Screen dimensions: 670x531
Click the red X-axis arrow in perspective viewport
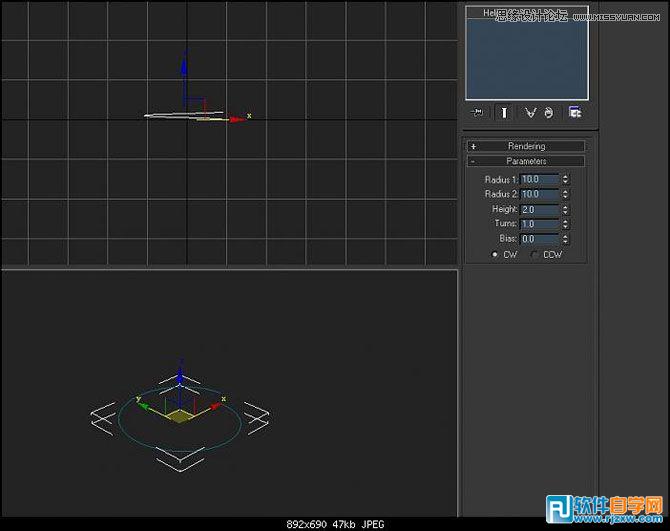coord(216,405)
